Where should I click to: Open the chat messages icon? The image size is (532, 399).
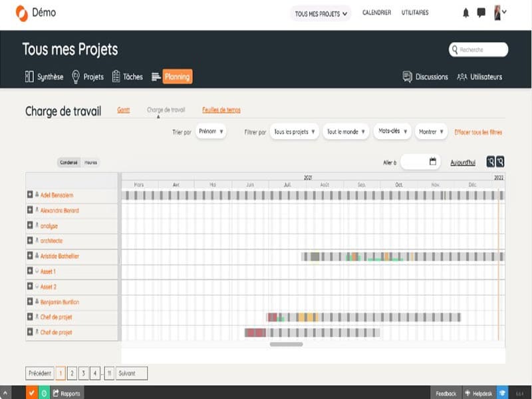(481, 13)
